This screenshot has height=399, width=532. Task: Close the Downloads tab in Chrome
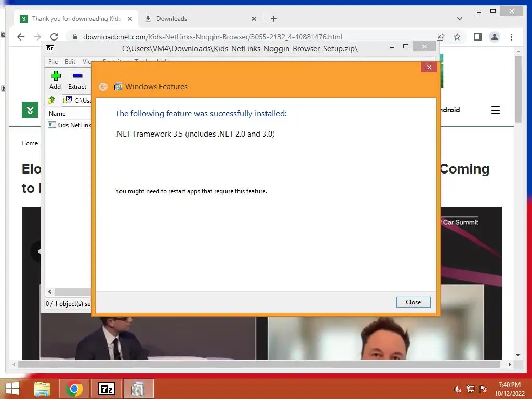point(254,19)
